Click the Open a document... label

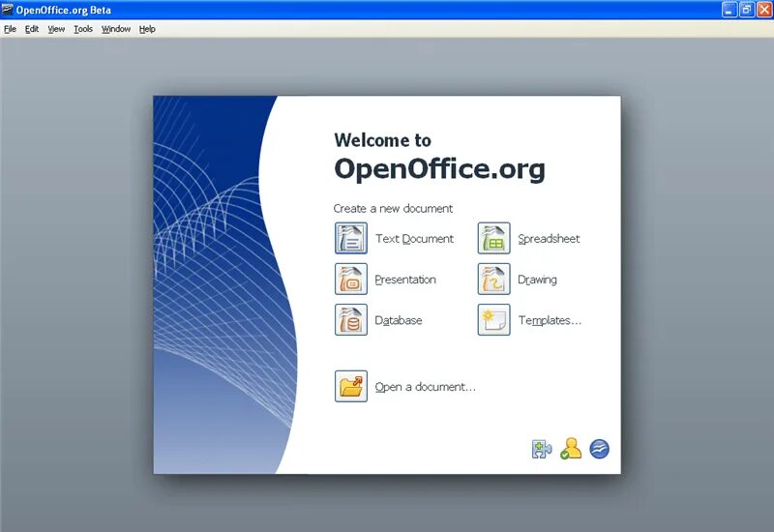[x=425, y=387]
